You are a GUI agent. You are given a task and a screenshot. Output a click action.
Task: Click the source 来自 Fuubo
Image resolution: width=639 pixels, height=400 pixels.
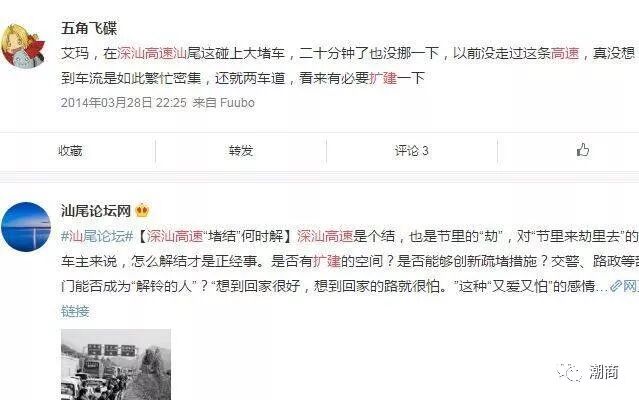tap(223, 103)
